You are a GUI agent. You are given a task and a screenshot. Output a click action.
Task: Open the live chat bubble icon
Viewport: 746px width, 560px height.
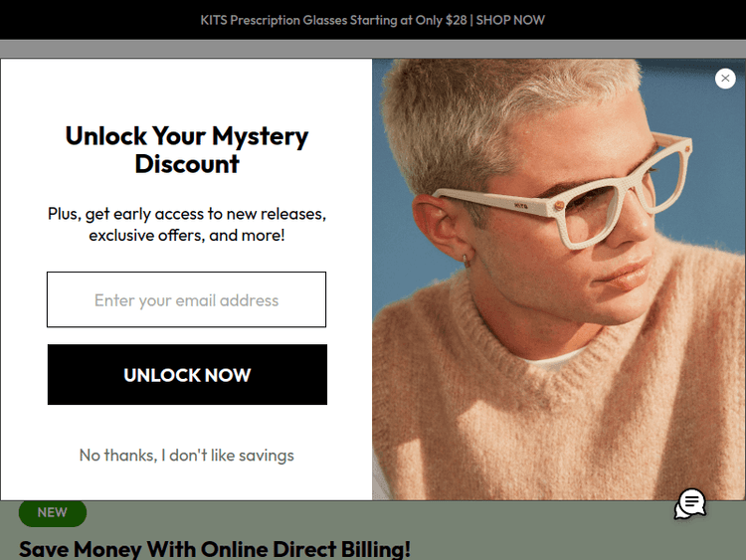tap(690, 503)
